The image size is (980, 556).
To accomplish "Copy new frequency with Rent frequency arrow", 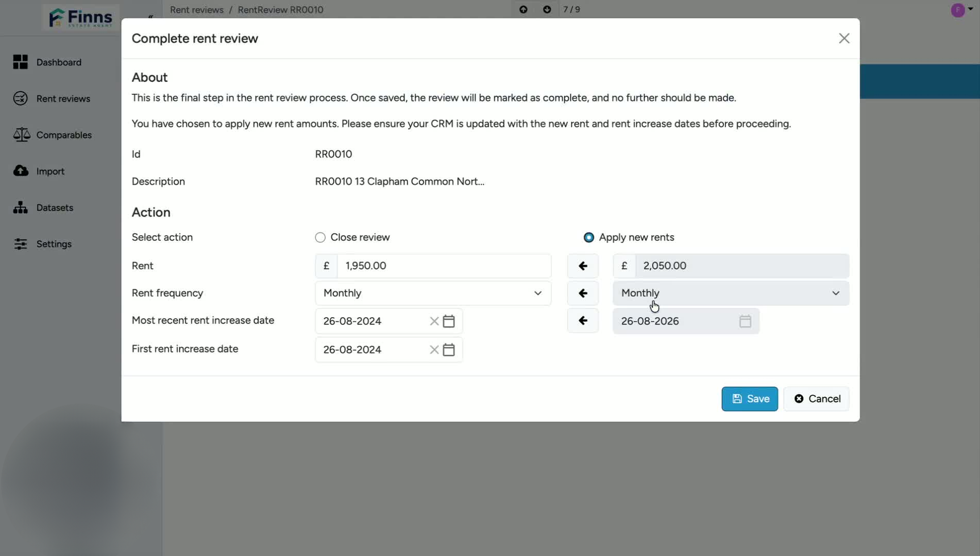I will point(583,293).
